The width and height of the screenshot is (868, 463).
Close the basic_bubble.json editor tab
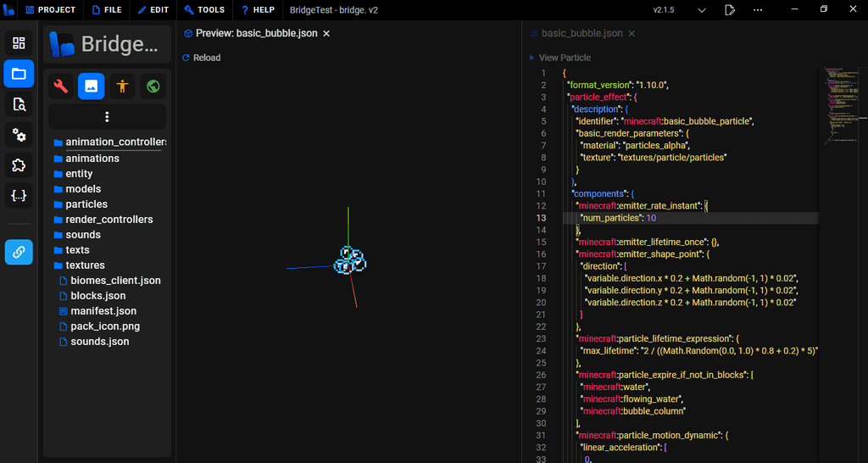(x=632, y=33)
